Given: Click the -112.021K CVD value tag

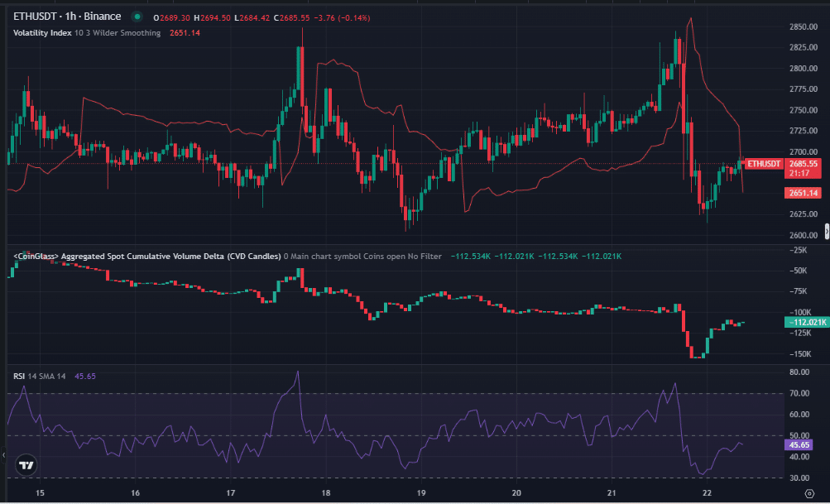Looking at the screenshot, I should pos(802,322).
